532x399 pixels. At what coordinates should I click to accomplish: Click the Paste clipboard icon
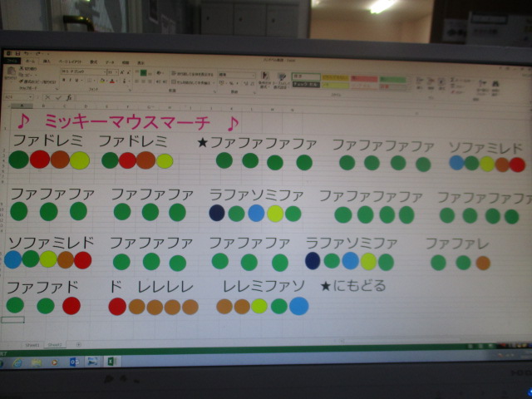pos(11,71)
